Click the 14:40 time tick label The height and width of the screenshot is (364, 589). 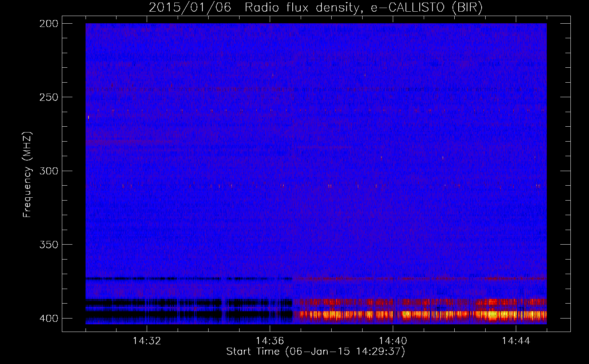tap(393, 341)
